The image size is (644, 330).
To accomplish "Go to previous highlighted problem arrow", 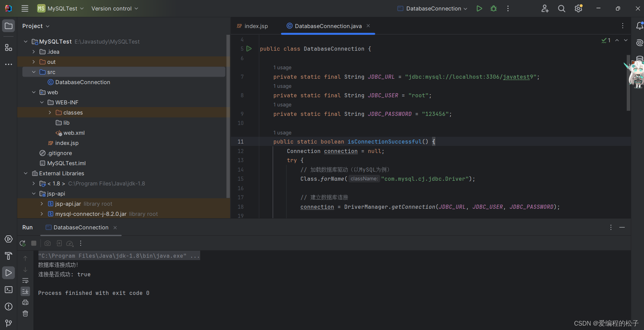I will [x=617, y=40].
